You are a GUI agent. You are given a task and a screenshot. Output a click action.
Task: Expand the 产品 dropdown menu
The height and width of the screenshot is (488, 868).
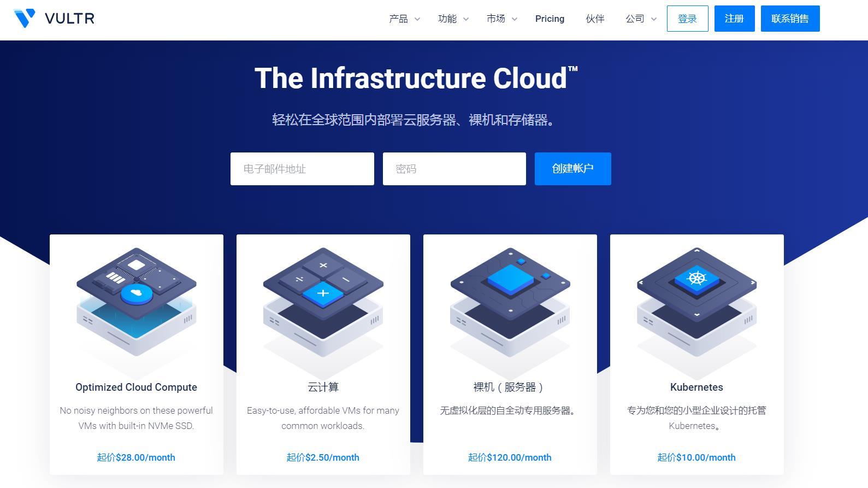pyautogui.click(x=404, y=19)
